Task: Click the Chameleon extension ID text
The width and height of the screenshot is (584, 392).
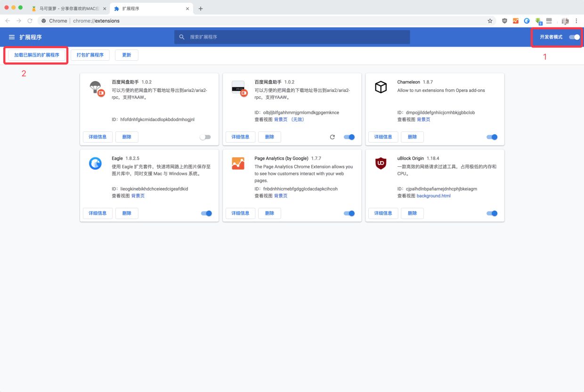Action: click(x=436, y=113)
